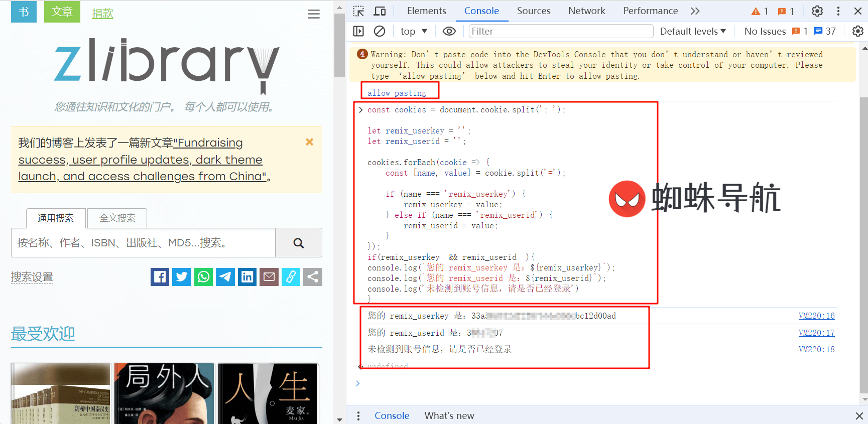868x424 pixels.
Task: Click the 'allow pasting' console text
Action: click(x=397, y=93)
